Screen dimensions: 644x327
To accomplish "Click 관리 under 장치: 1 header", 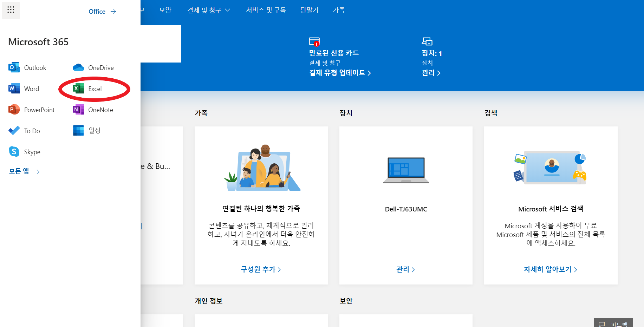I will 431,73.
